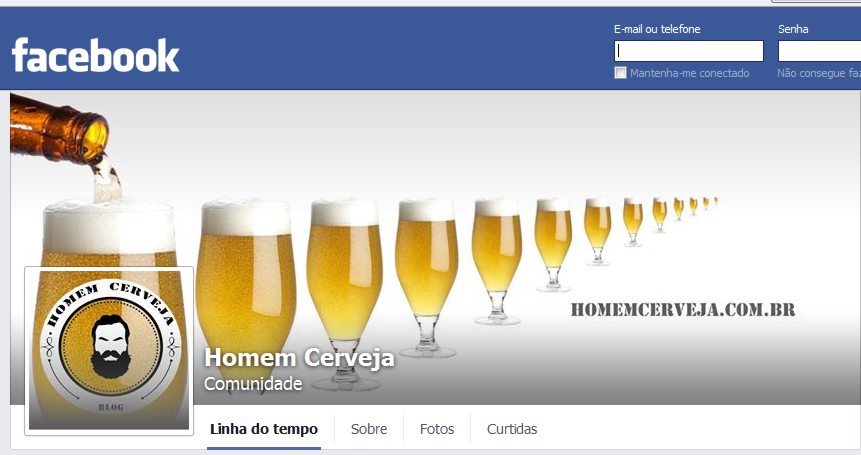Click the Facebook logo
This screenshot has width=861, height=455.
coord(96,55)
